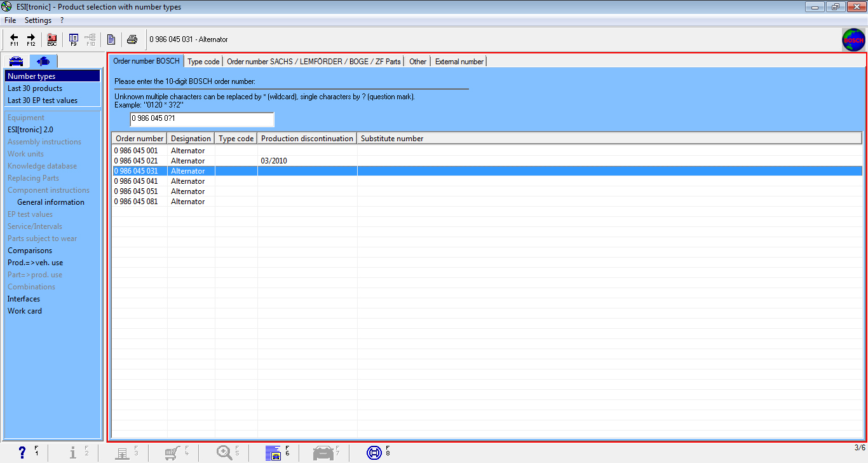Select row 0 986 045 021 Alternator
The width and height of the screenshot is (868, 463).
click(x=136, y=161)
